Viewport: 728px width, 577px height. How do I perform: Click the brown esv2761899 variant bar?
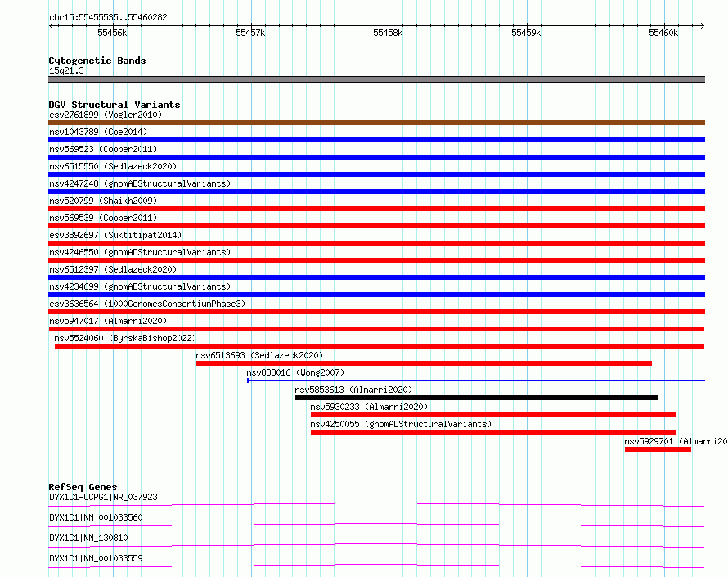click(x=376, y=123)
